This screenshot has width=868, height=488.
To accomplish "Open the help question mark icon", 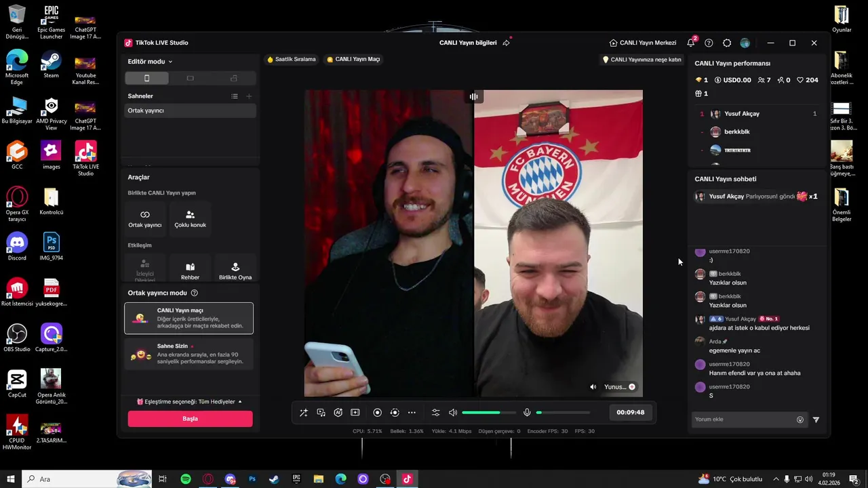I will tap(709, 43).
